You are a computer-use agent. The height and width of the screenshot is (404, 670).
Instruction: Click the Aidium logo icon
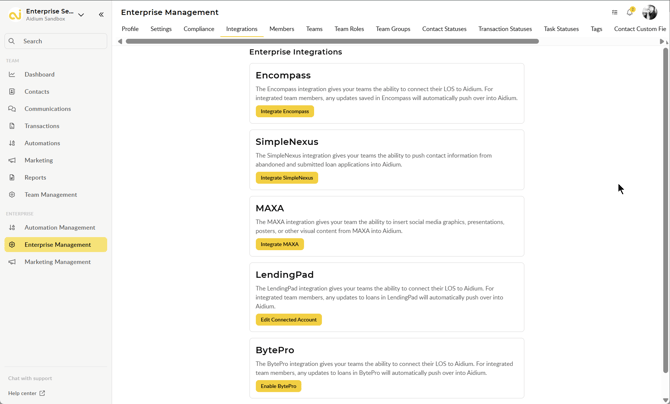click(x=15, y=15)
